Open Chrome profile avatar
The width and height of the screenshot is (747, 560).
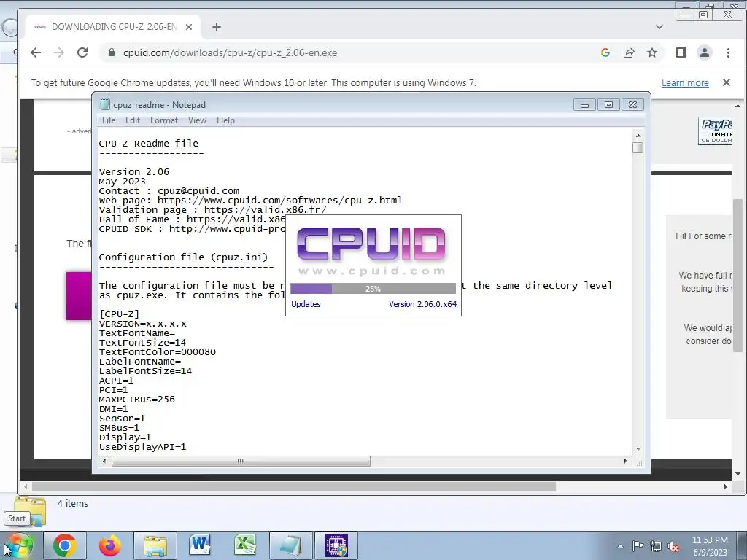[705, 52]
